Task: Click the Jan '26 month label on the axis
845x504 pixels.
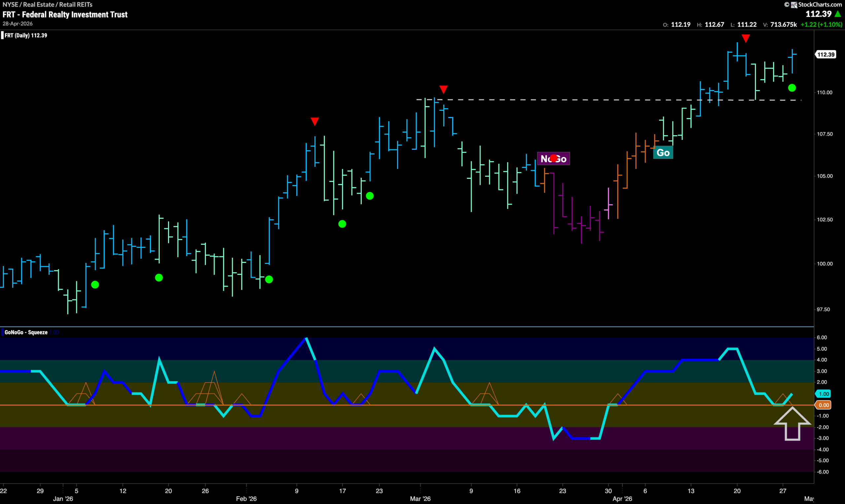Action: (x=63, y=499)
